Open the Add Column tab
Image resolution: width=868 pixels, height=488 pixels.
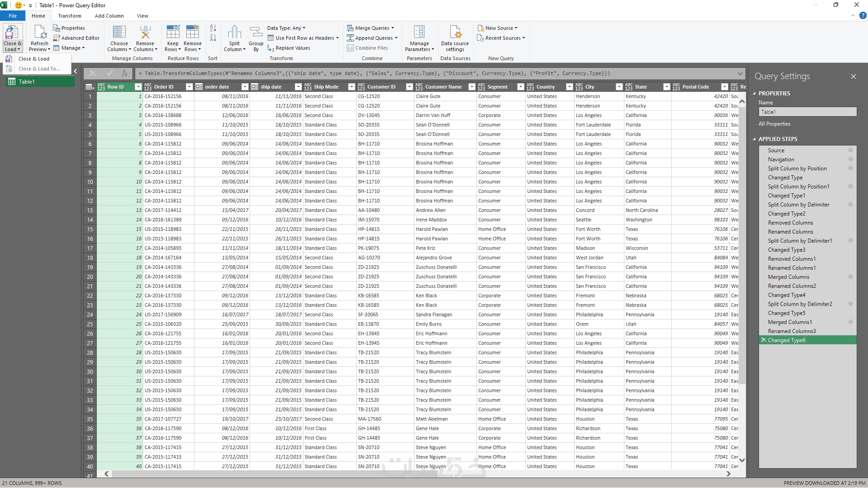pyautogui.click(x=109, y=16)
